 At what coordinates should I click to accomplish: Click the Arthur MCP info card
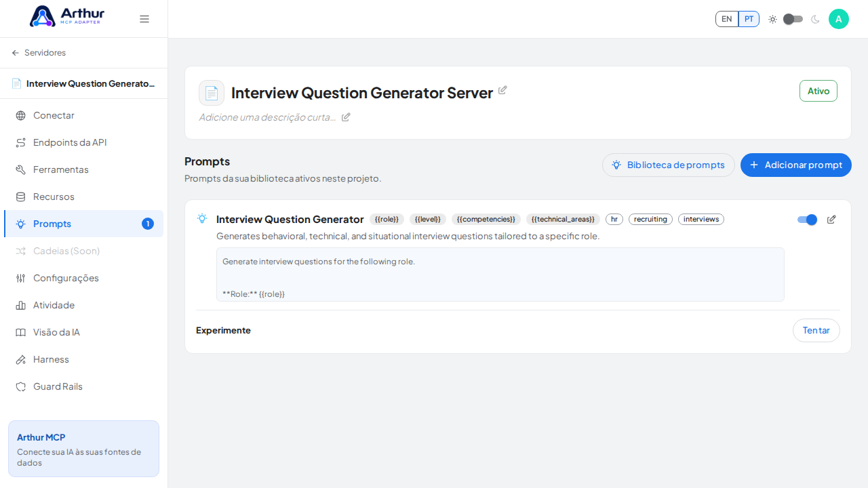click(x=83, y=449)
